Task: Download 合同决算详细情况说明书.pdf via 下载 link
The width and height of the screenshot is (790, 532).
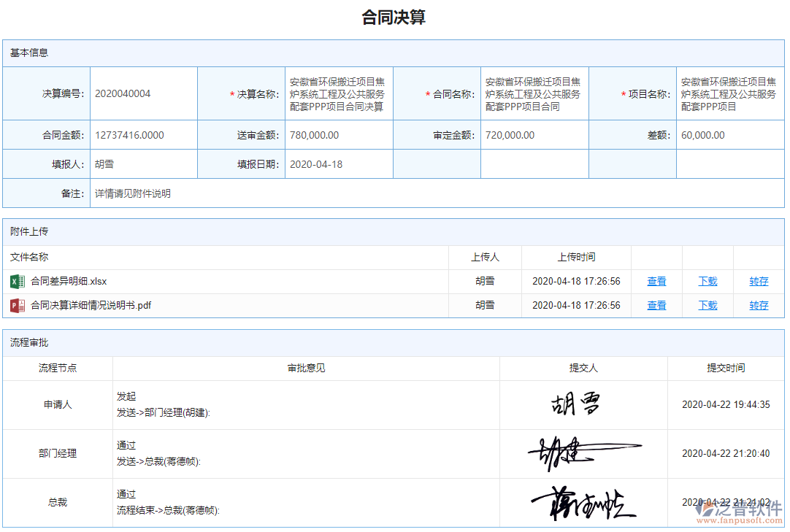Action: [706, 305]
